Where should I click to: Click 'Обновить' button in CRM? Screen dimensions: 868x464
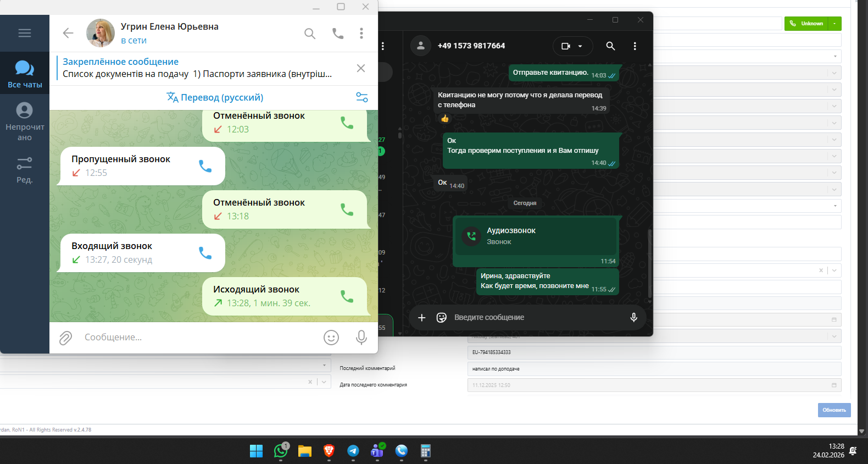(834, 410)
